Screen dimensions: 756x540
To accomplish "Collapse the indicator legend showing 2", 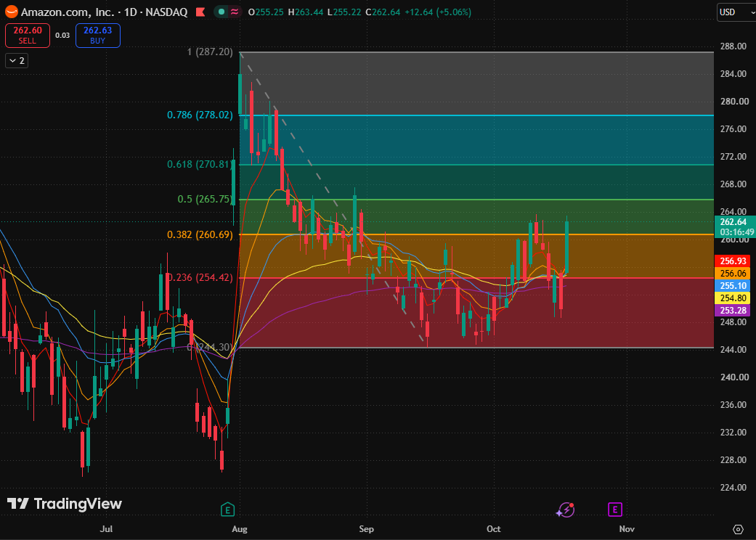I will coord(17,61).
